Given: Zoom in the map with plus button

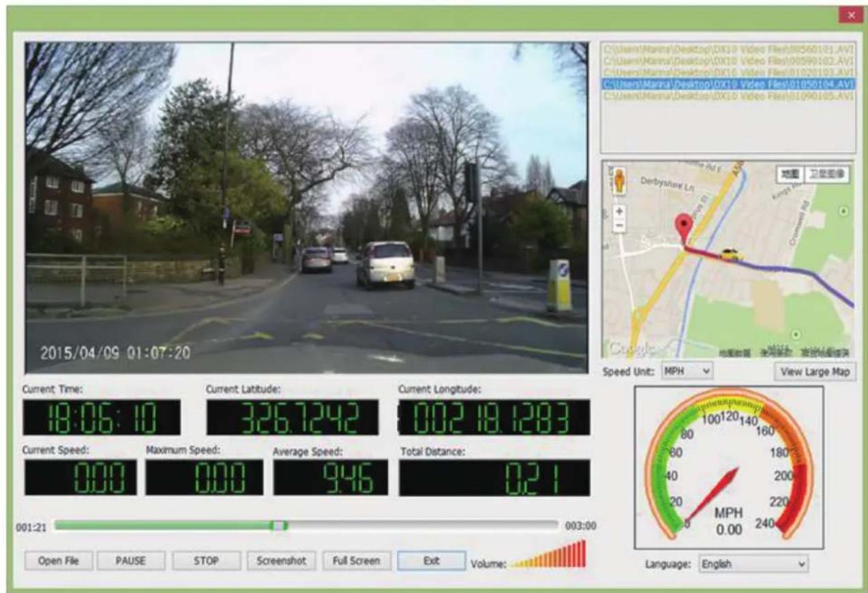Looking at the screenshot, I should tap(619, 212).
